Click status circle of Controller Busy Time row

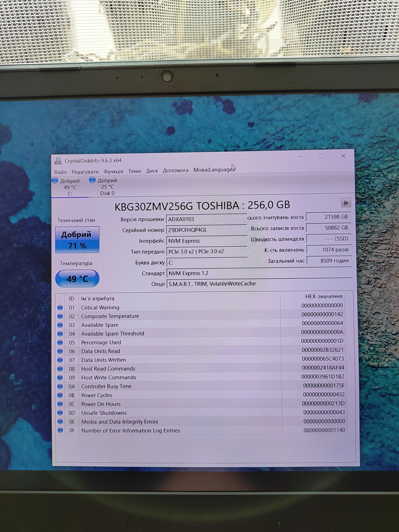click(60, 386)
